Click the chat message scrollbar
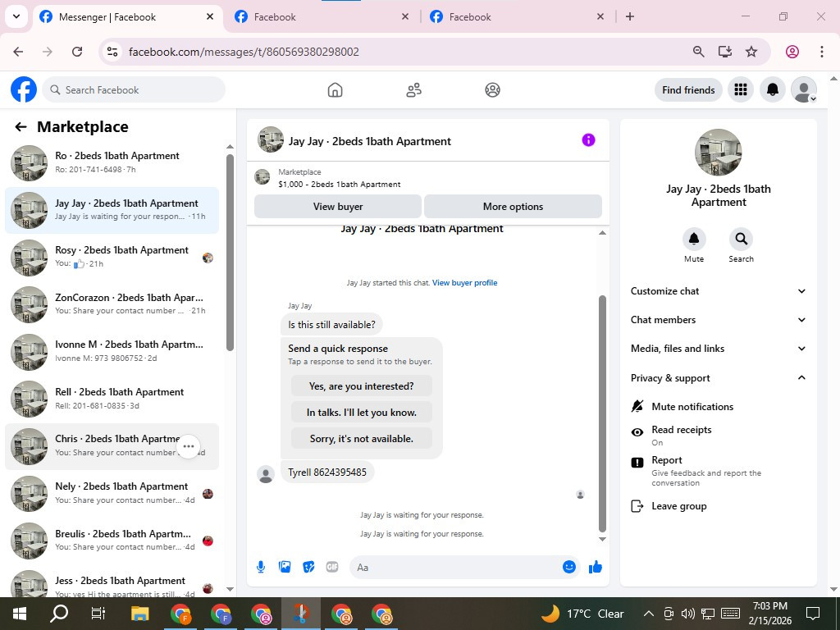 pyautogui.click(x=602, y=413)
